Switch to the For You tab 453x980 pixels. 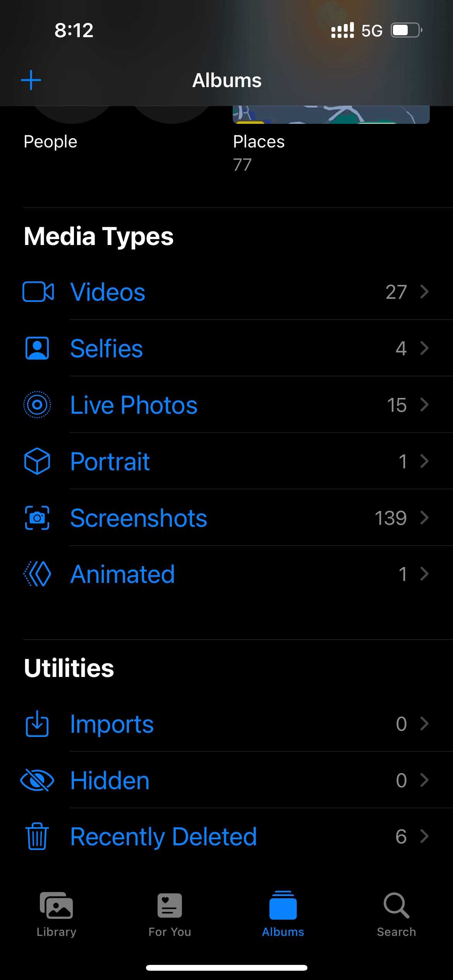coord(170,914)
